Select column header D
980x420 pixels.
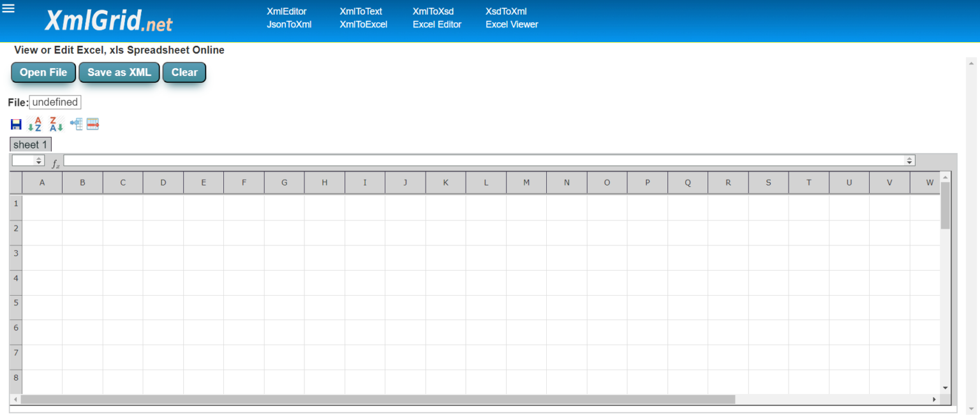click(x=163, y=182)
